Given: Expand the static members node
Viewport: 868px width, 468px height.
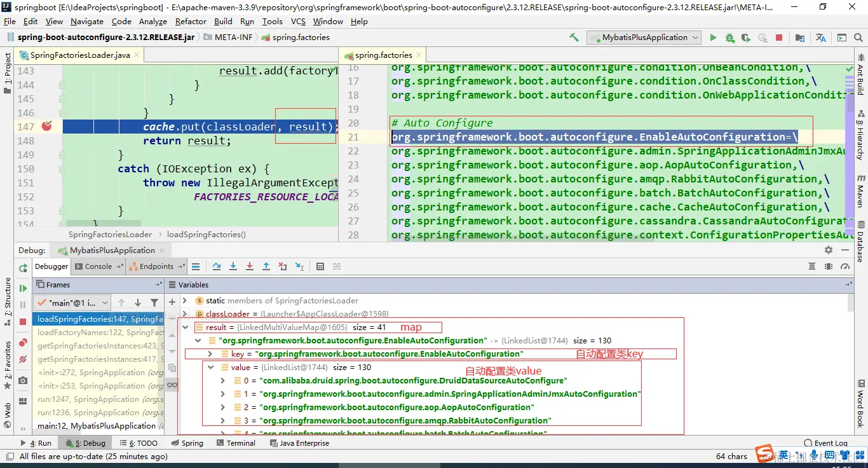Looking at the screenshot, I should [x=186, y=301].
